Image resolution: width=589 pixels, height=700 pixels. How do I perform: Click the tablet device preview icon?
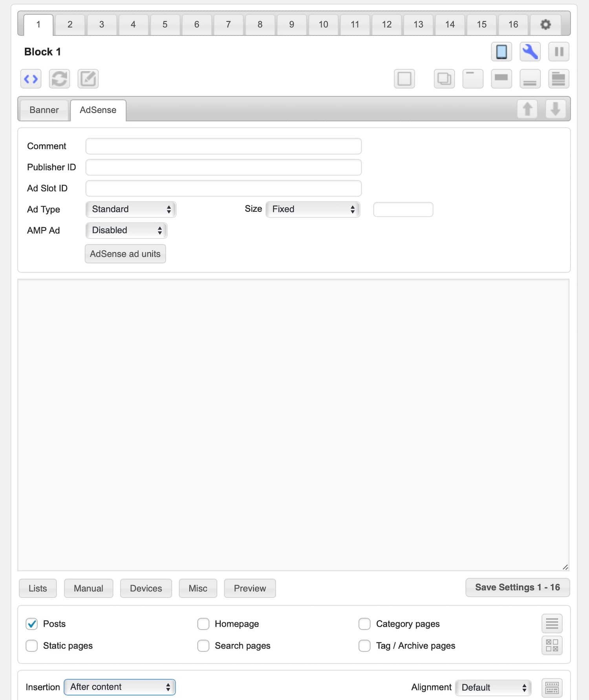point(501,52)
